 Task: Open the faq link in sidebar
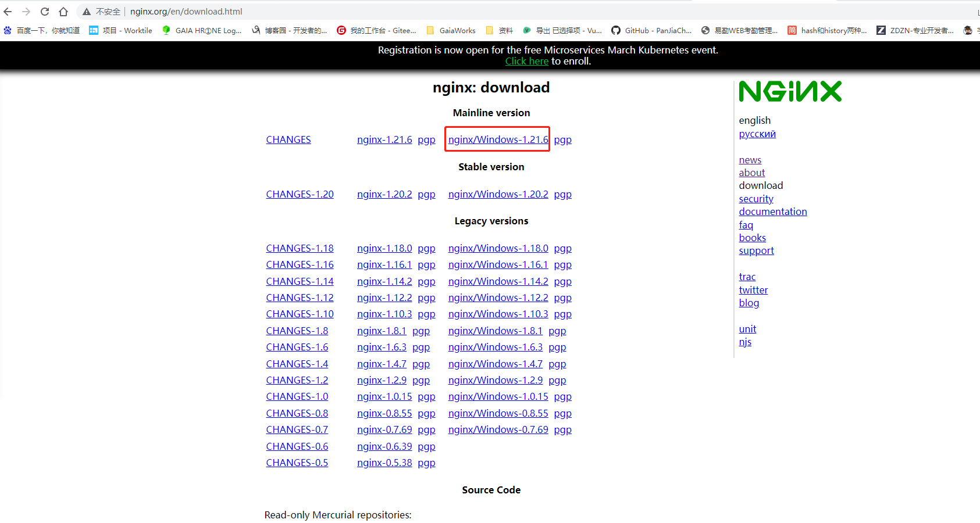(746, 225)
